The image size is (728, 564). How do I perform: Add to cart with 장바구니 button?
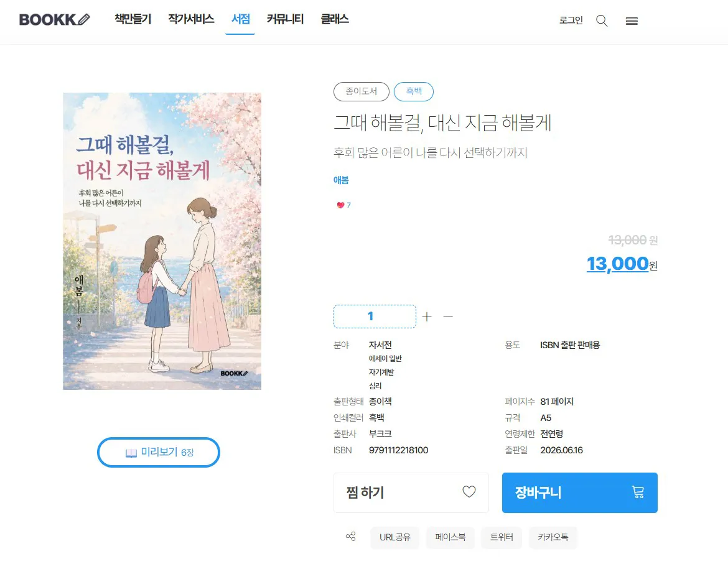[x=579, y=492]
